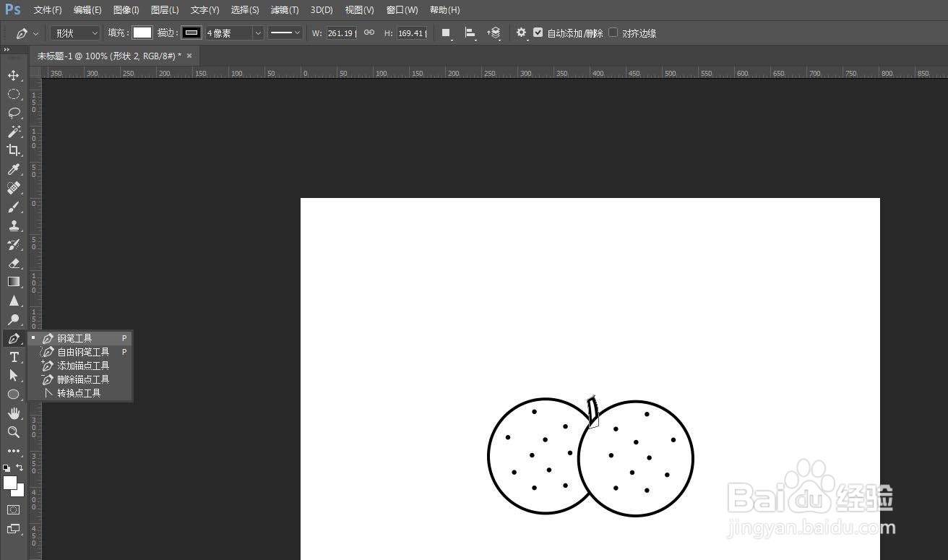Open the 3D menu

click(322, 10)
